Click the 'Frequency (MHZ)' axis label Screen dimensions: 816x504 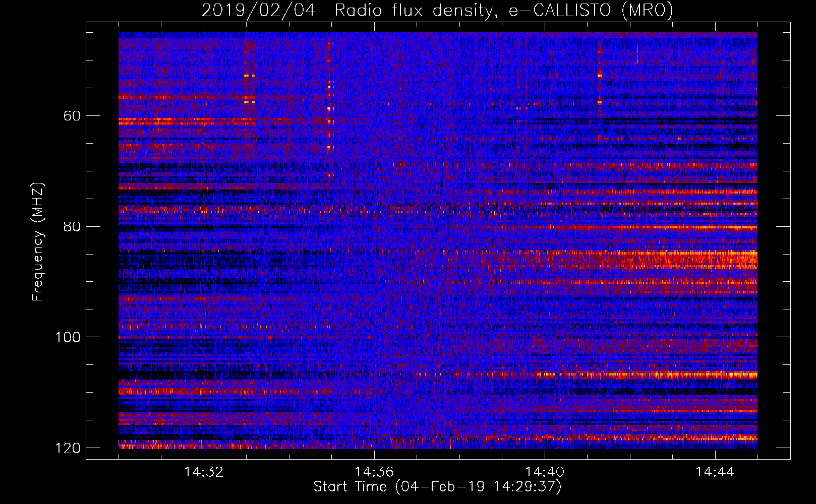click(x=38, y=241)
